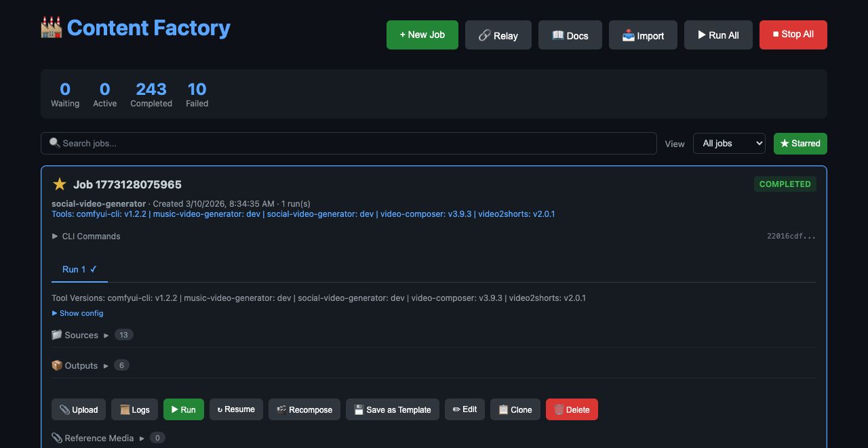
Task: Click the chain-link icon on Relay button
Action: pos(486,35)
